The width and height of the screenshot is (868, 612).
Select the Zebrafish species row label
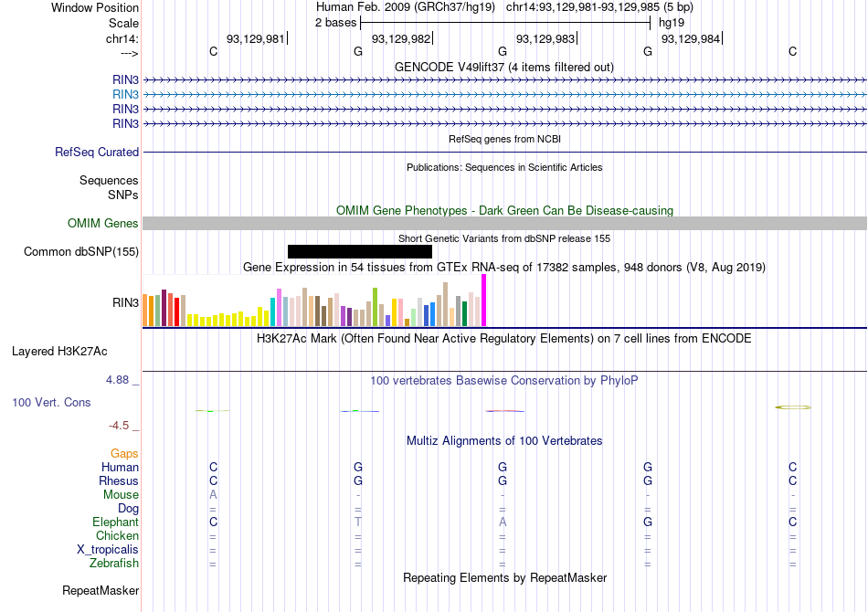114,564
